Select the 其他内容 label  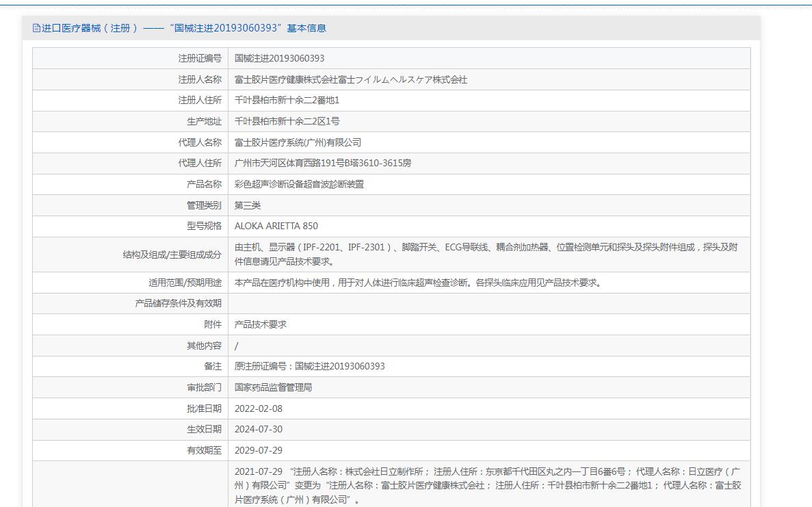point(204,346)
